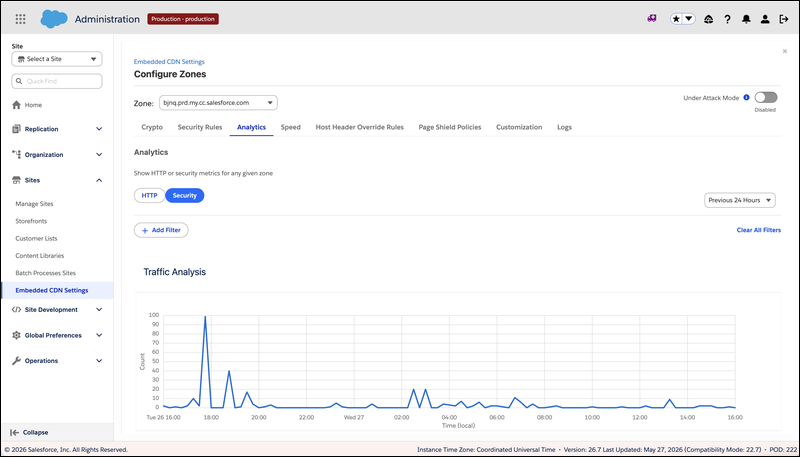Collapse the Sites section
The image size is (800, 457).
[99, 180]
